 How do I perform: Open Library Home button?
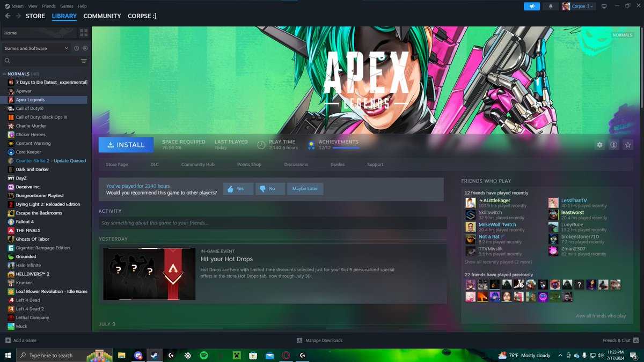coord(39,33)
